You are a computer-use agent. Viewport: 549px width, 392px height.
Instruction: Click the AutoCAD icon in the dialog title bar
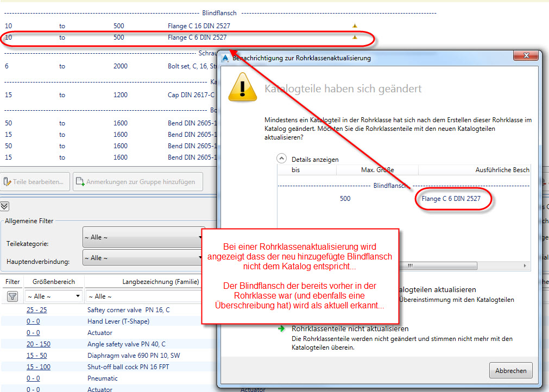pyautogui.click(x=225, y=58)
